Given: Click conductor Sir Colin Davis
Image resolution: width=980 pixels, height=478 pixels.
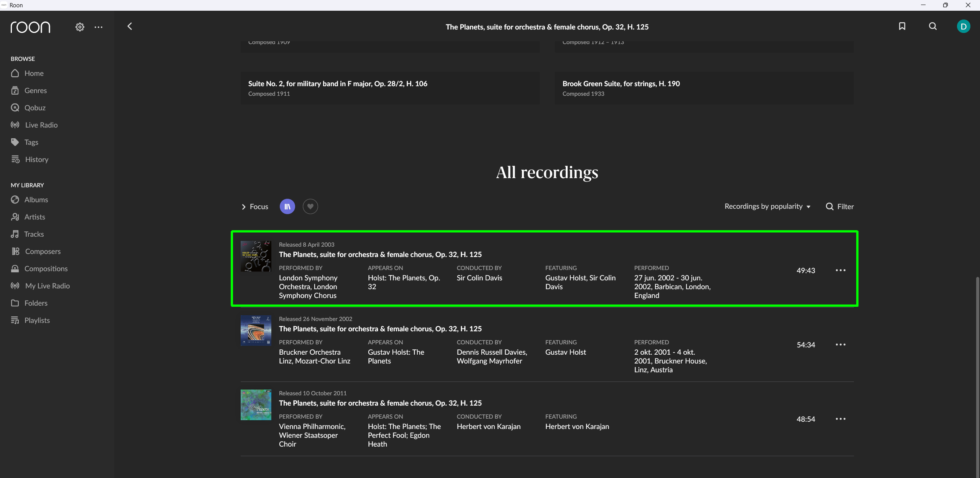Looking at the screenshot, I should (x=479, y=278).
